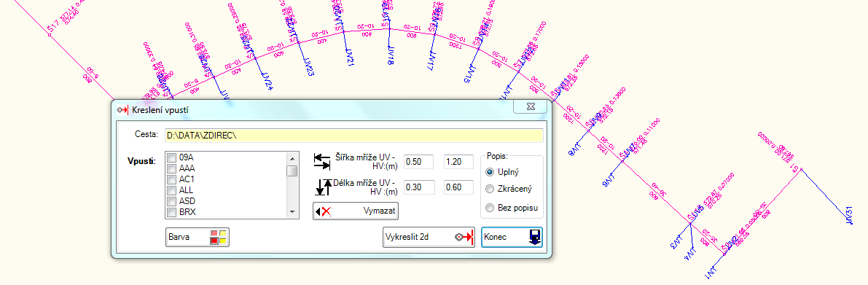The height and width of the screenshot is (285, 868).
Task: Click the Vpusti list scroll down arrow
Action: pos(292,213)
